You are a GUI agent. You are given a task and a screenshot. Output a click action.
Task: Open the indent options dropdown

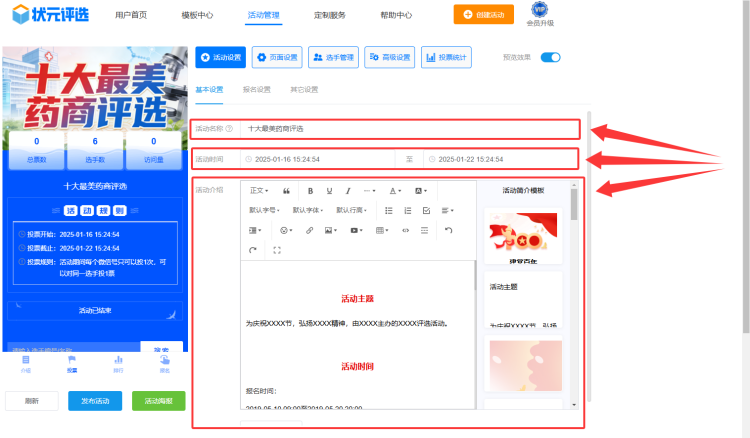coord(255,230)
